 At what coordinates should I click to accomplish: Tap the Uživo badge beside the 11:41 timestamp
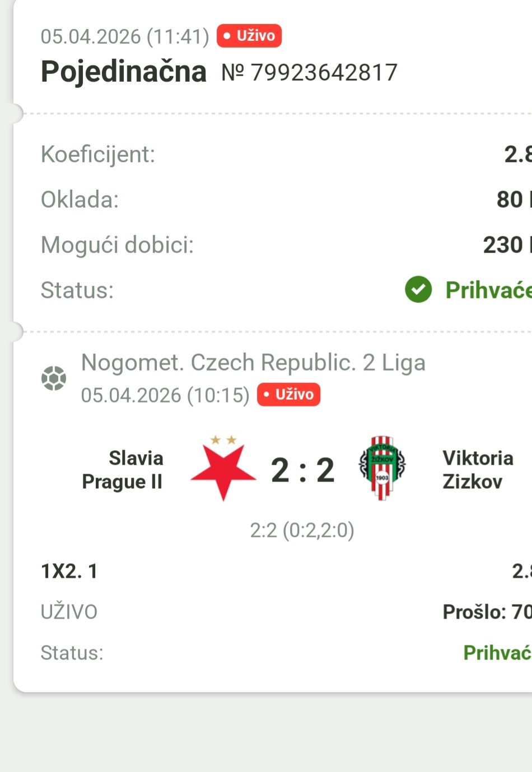[249, 36]
